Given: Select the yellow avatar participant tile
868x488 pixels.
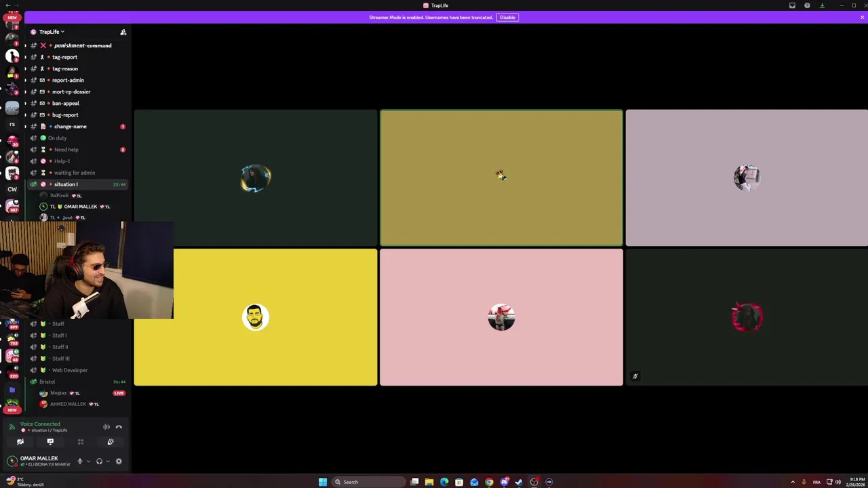Looking at the screenshot, I should pyautogui.click(x=256, y=317).
